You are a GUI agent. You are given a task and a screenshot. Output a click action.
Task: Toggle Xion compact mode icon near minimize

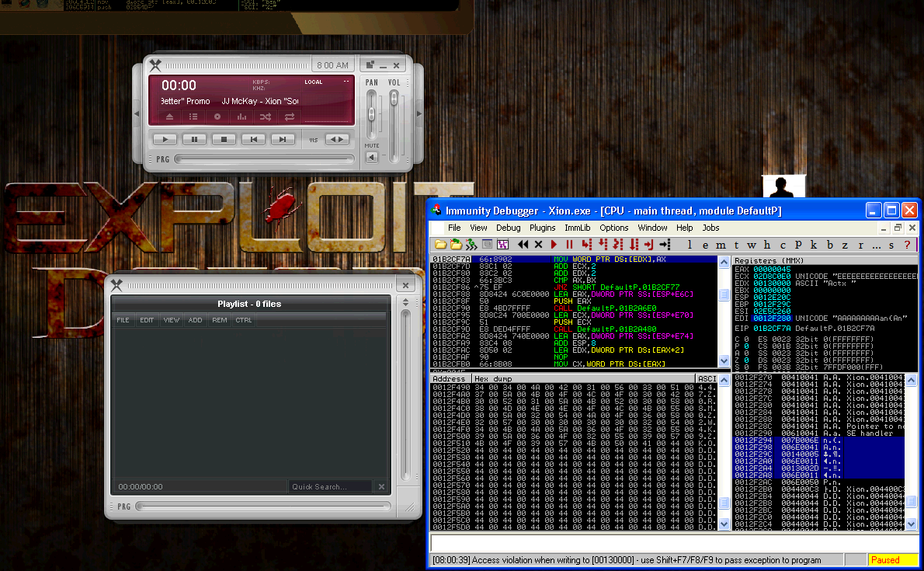370,65
